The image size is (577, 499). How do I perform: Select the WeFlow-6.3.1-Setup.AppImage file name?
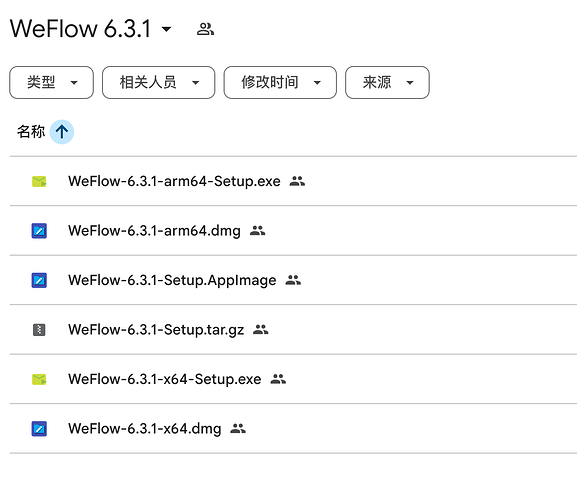(172, 280)
